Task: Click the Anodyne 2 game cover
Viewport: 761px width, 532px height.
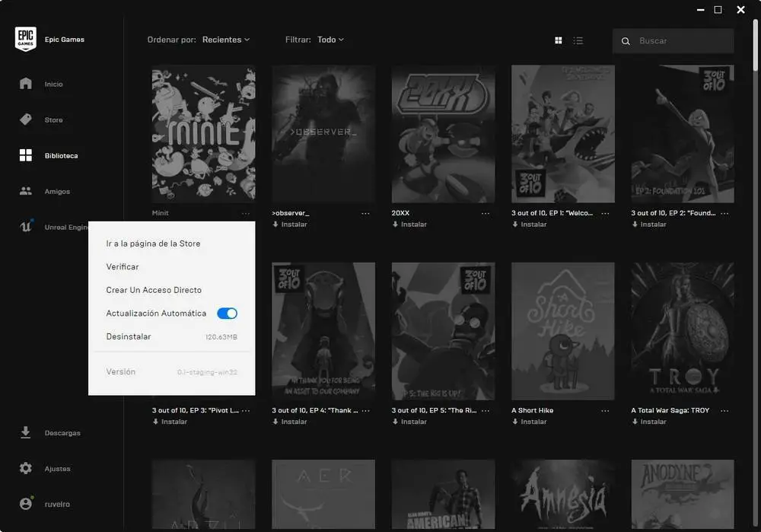Action: (x=683, y=494)
